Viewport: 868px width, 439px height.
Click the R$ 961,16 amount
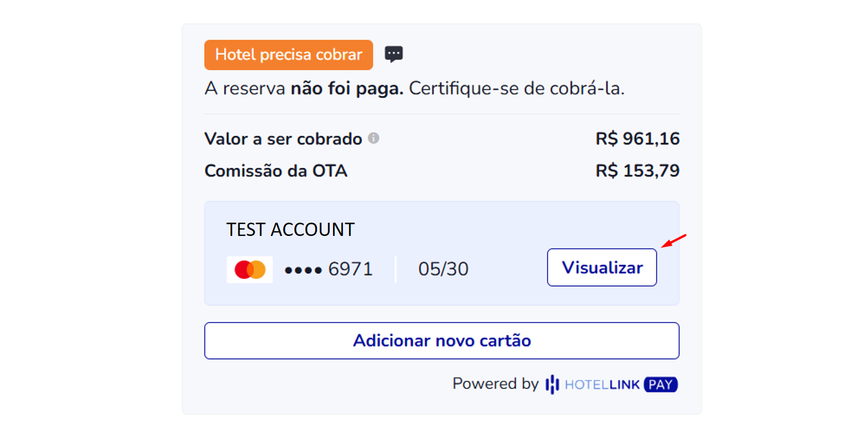coord(637,139)
